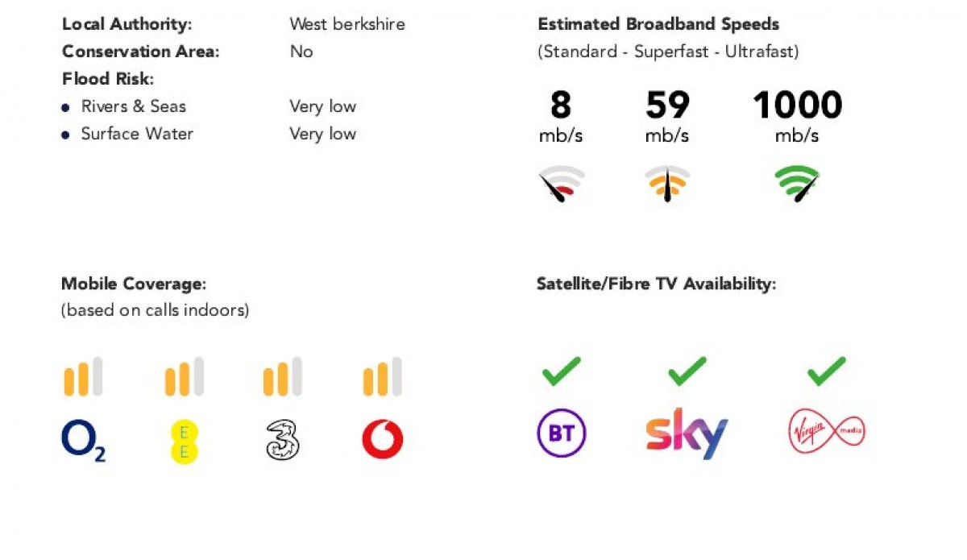The height and width of the screenshot is (560, 967).
Task: Click the orange superfast speed gauge
Action: [667, 185]
